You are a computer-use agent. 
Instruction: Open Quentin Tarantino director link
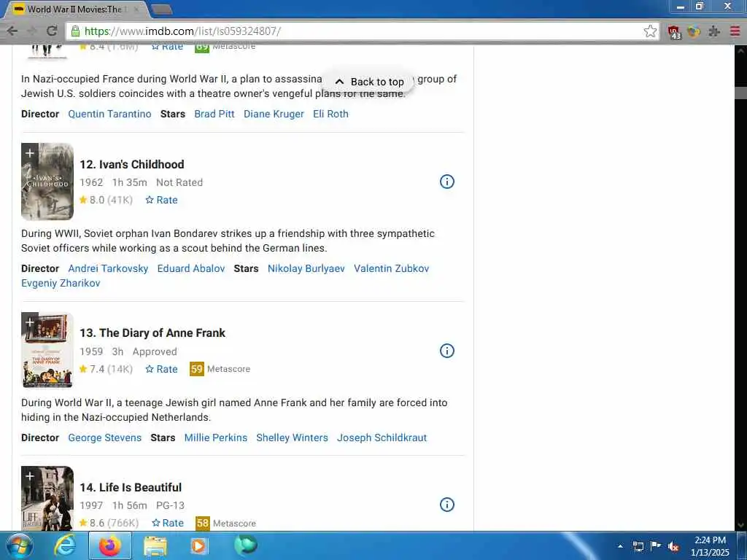pos(109,114)
